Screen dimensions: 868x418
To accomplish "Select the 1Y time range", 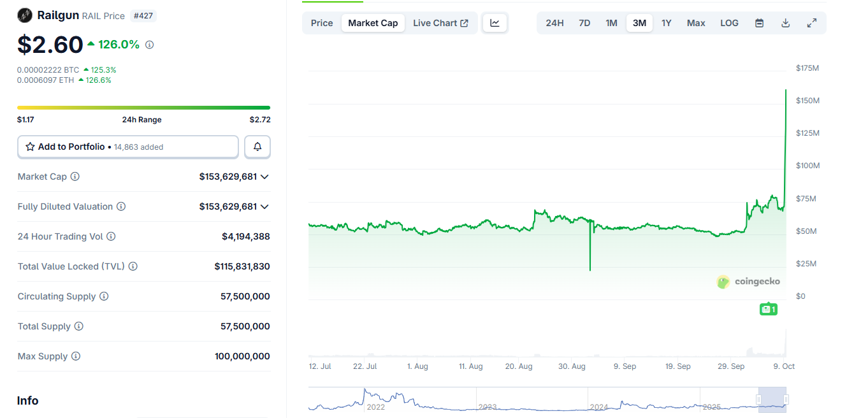I will 666,23.
